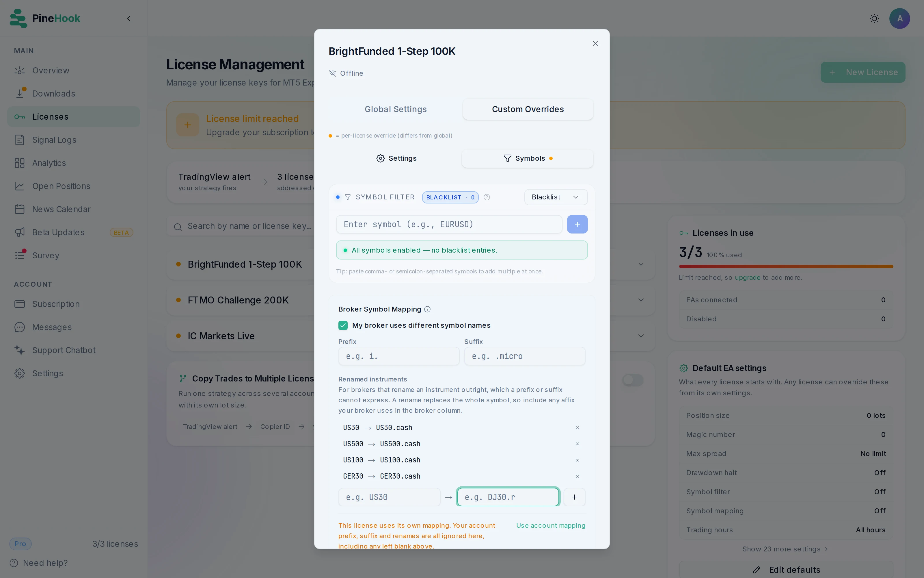This screenshot has width=924, height=578.
Task: Open Analytics in the sidebar
Action: (73, 163)
